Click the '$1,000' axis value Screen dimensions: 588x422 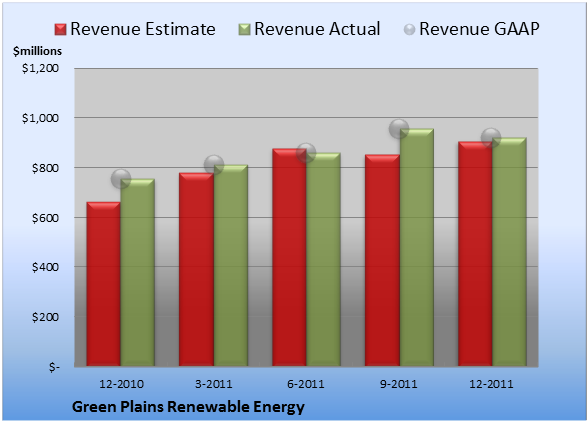tap(40, 118)
